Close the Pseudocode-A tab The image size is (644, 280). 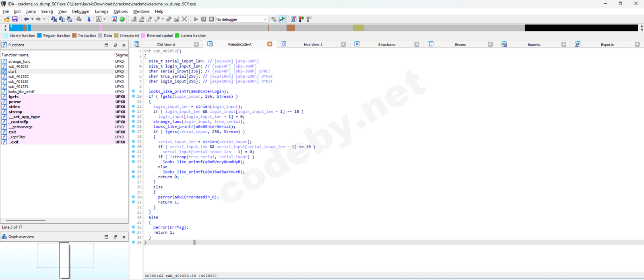coord(270,44)
